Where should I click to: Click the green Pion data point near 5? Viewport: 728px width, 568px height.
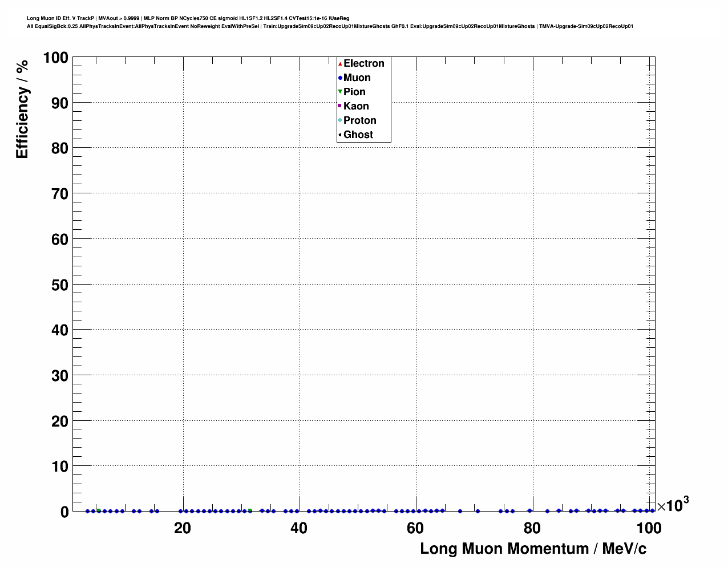(99, 510)
